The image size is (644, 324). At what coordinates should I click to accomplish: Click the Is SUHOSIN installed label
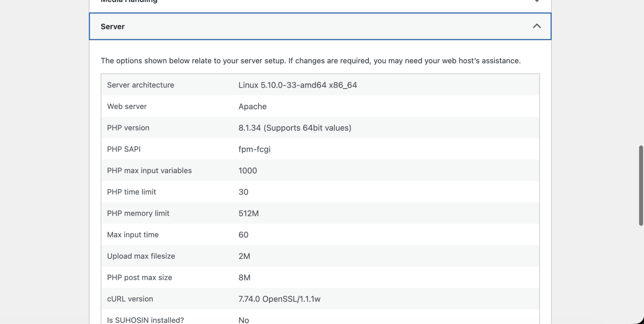145,320
